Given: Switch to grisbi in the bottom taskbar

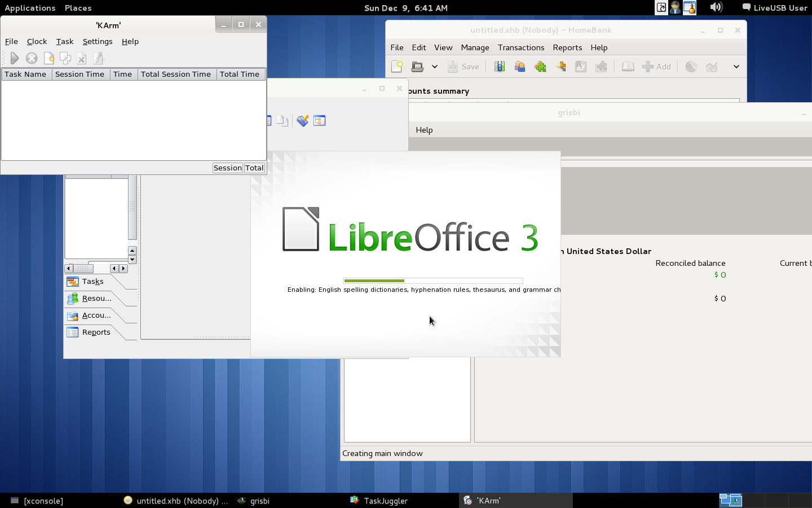Looking at the screenshot, I should 253,501.
